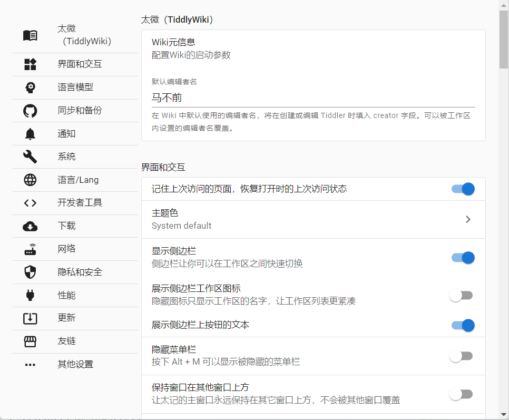Screen dimensions: 509x420
Task: Click the head-gear icon for 语言模型
Action: (x=30, y=87)
